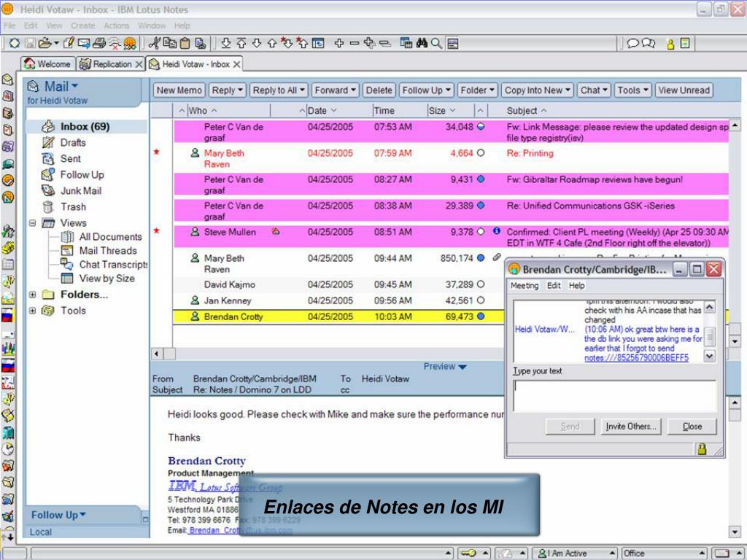This screenshot has height=560, width=747.
Task: Click the paperclip attachment icon in 09:44 AM row
Action: pyautogui.click(x=497, y=257)
